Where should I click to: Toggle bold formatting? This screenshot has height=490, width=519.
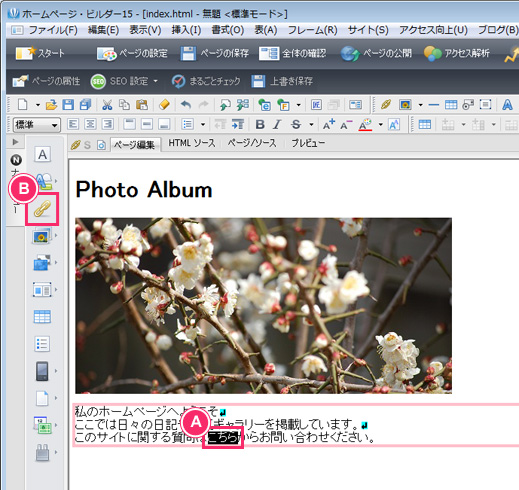click(260, 125)
